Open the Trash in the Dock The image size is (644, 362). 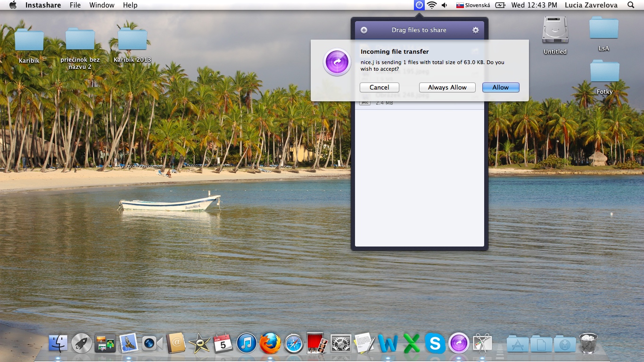588,343
